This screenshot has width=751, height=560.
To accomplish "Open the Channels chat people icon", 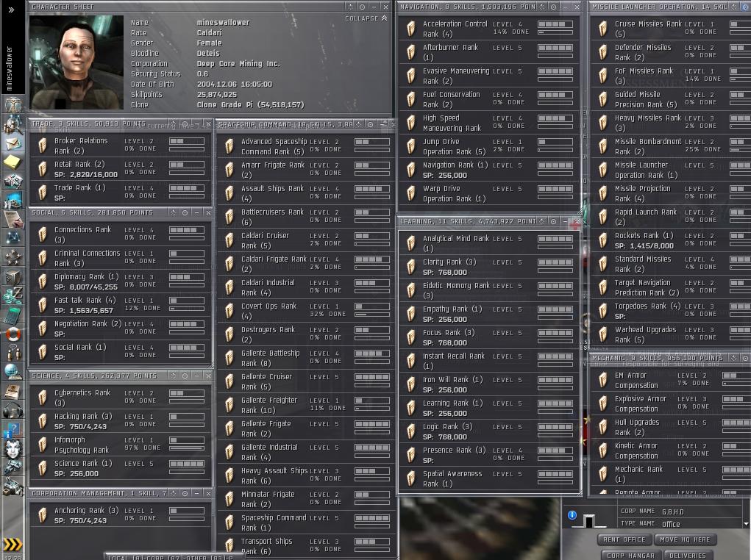I will tap(13, 353).
